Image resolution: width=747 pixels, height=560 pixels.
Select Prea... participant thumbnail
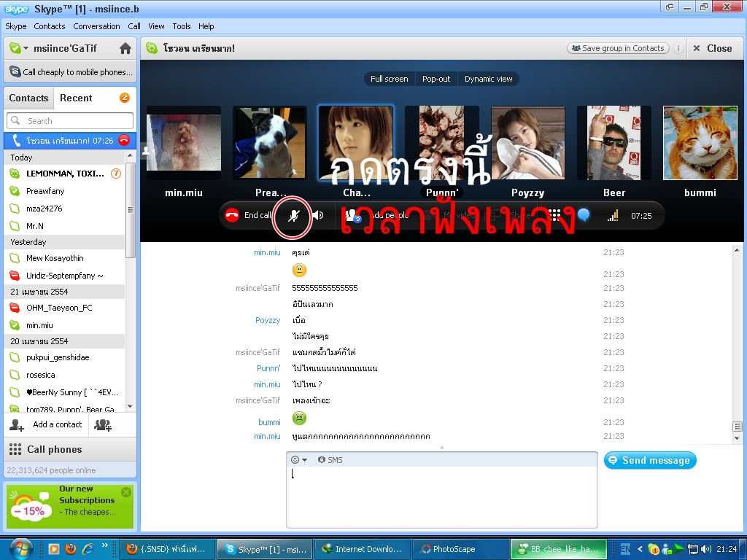click(x=270, y=143)
